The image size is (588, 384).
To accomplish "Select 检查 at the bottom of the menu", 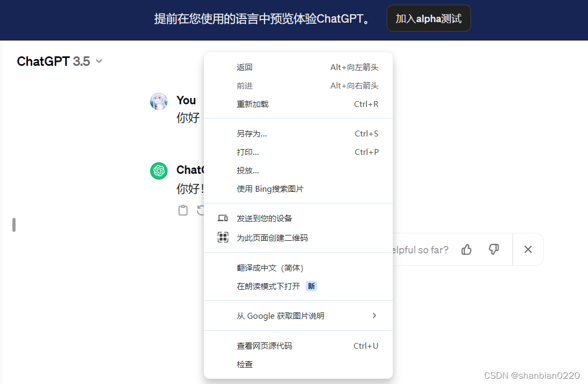I will point(298,365).
